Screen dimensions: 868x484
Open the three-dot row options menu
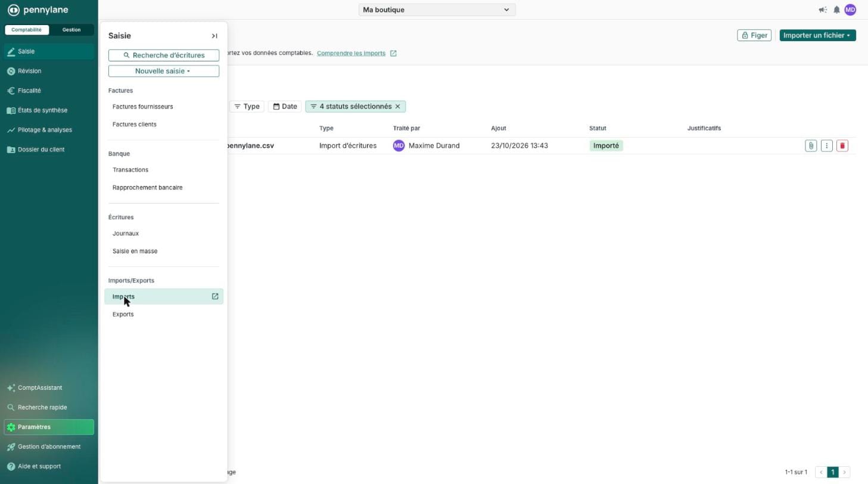tap(826, 146)
